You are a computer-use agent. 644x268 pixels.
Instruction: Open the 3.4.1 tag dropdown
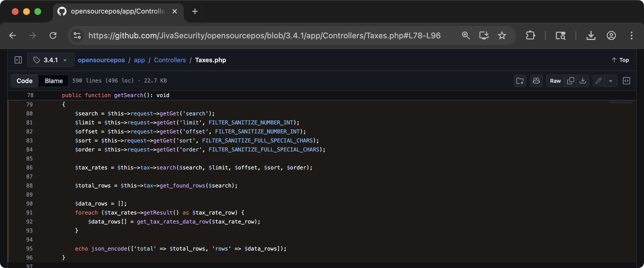click(50, 60)
